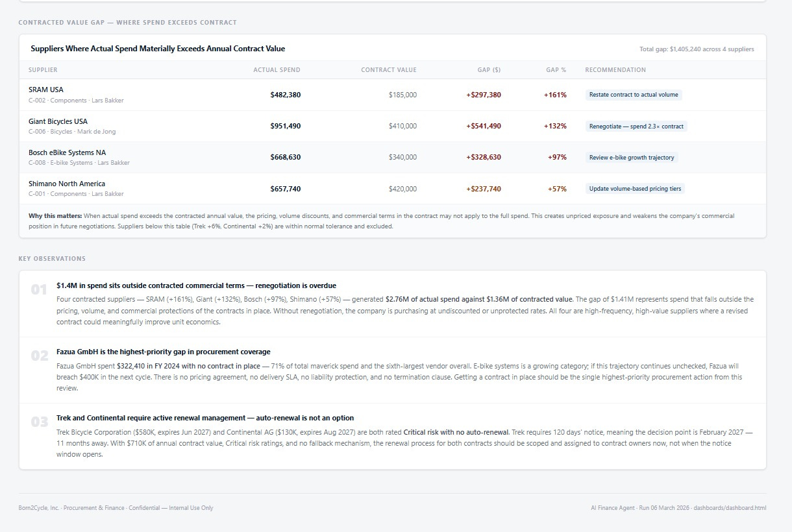
Task: Click the 'Total gap: $1,405,240 across 4 suppliers' summary
Action: point(697,49)
